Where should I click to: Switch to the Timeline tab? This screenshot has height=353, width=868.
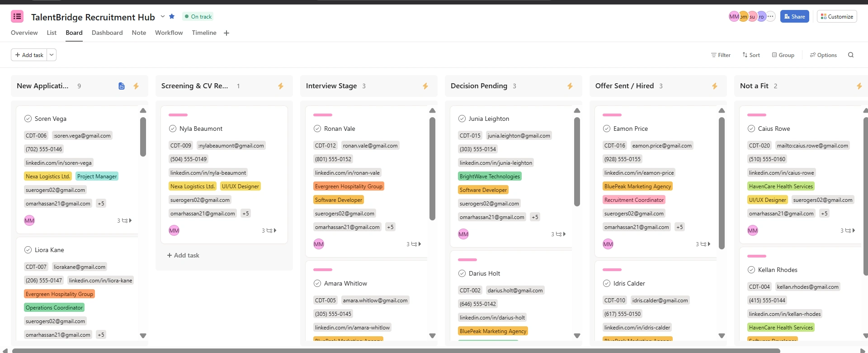click(204, 33)
